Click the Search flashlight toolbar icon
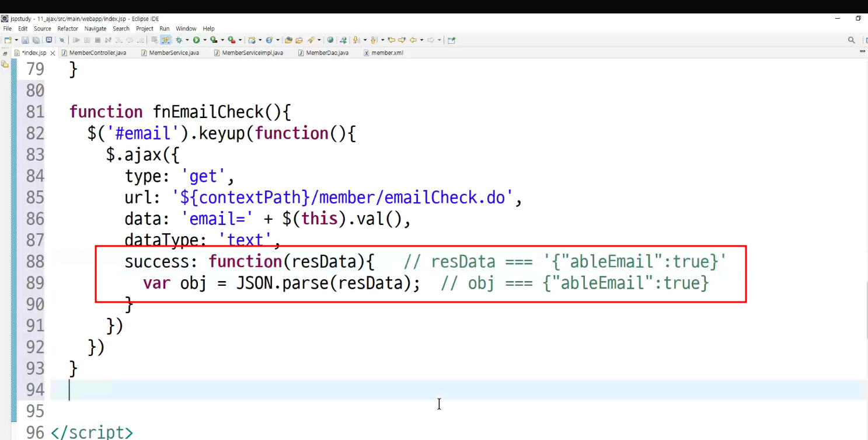This screenshot has width=868, height=440. 311,40
